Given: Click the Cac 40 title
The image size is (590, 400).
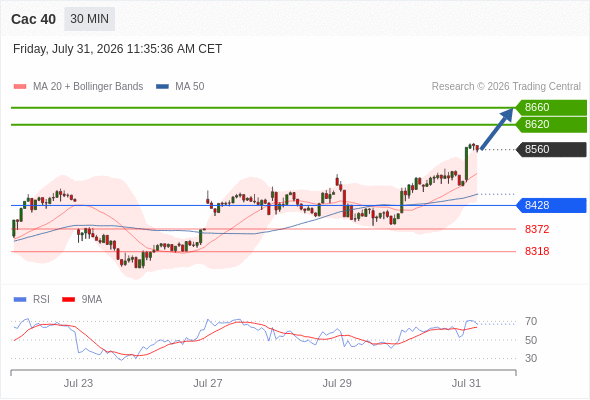Looking at the screenshot, I should point(33,19).
